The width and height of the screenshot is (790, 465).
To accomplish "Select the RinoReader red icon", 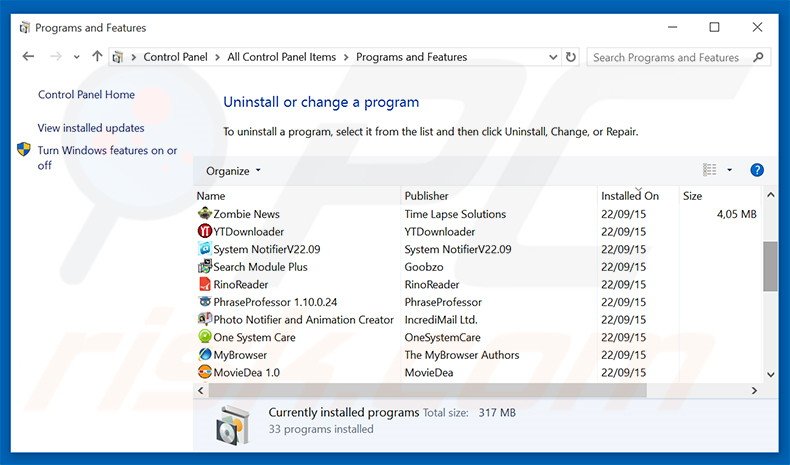I will tap(205, 285).
